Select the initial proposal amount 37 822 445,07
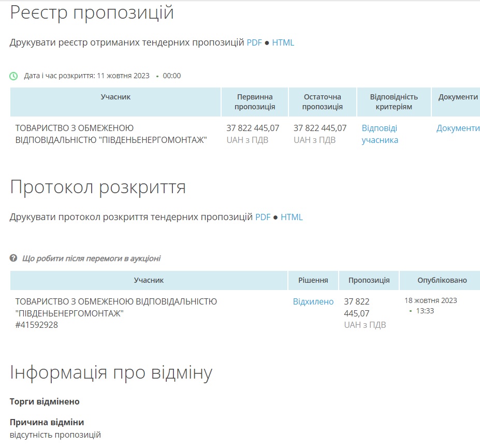The image size is (480, 448). (253, 128)
